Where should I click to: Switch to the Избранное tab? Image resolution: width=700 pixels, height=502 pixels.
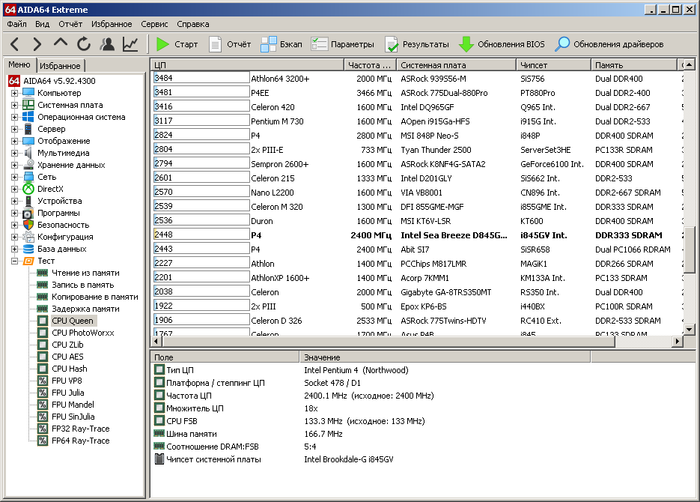[x=60, y=65]
